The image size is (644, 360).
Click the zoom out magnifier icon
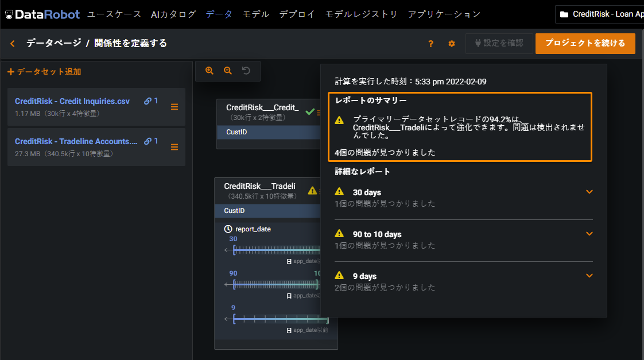click(228, 71)
